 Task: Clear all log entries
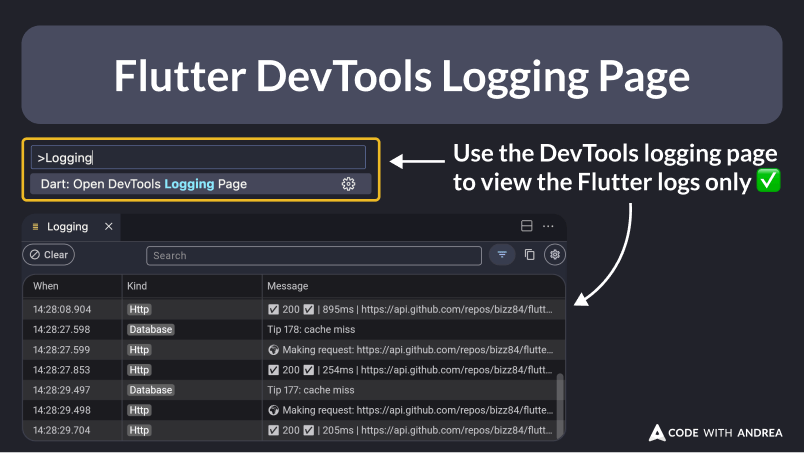49,254
